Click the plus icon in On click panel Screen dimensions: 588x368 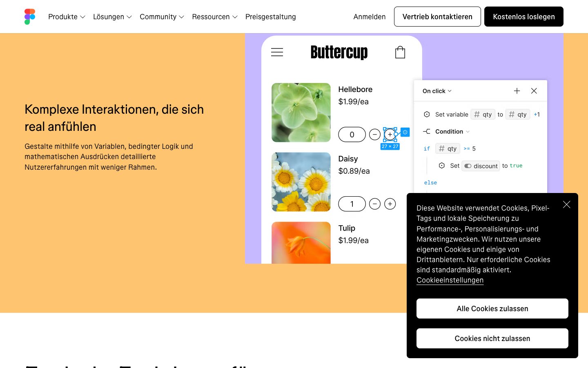tap(517, 91)
